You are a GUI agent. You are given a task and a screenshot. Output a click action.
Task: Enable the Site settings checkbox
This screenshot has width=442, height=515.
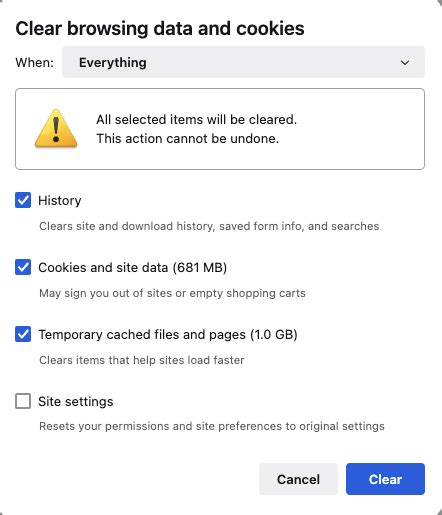point(23,401)
